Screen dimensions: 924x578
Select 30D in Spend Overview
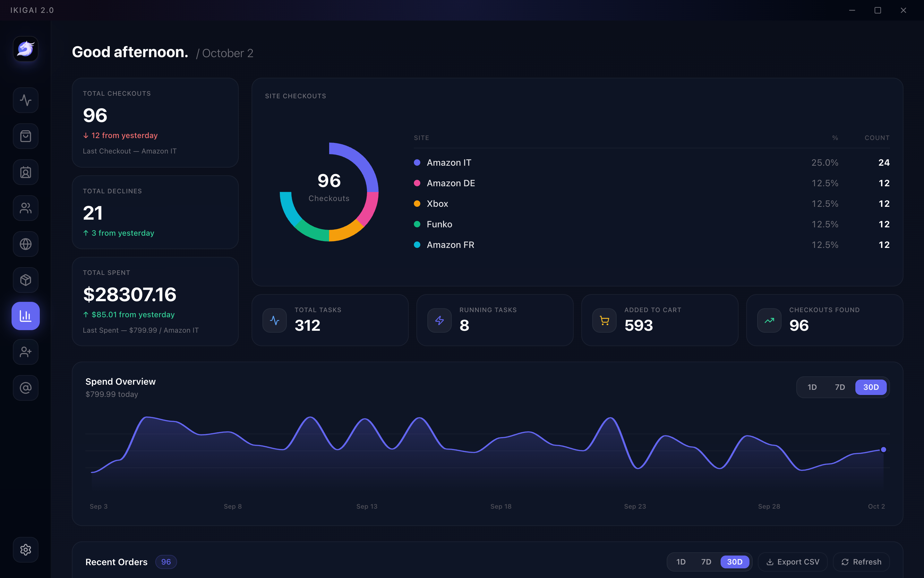pos(871,387)
